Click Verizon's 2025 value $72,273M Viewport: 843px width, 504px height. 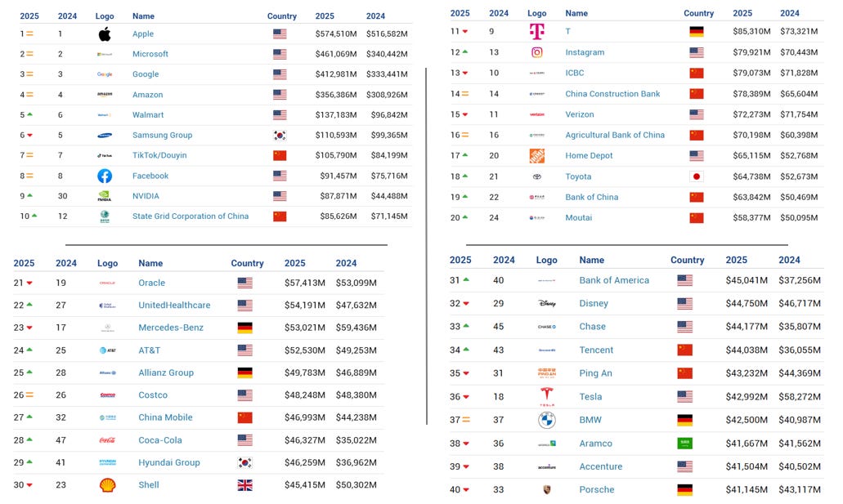(x=751, y=114)
